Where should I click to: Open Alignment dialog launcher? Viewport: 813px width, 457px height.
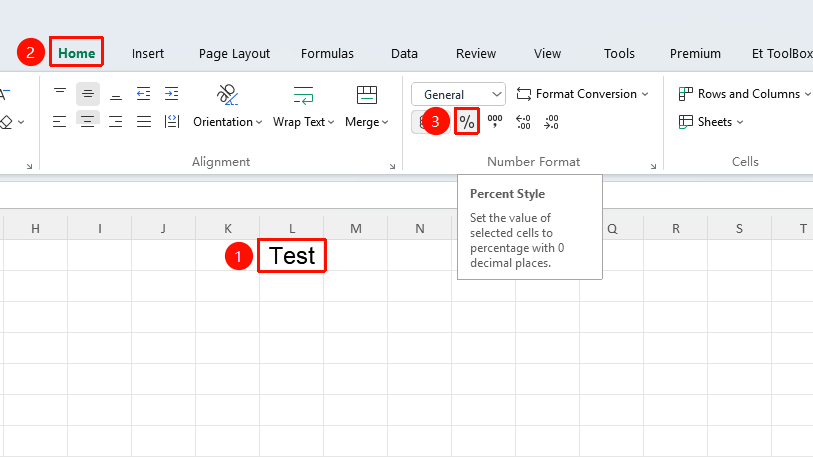tap(392, 166)
